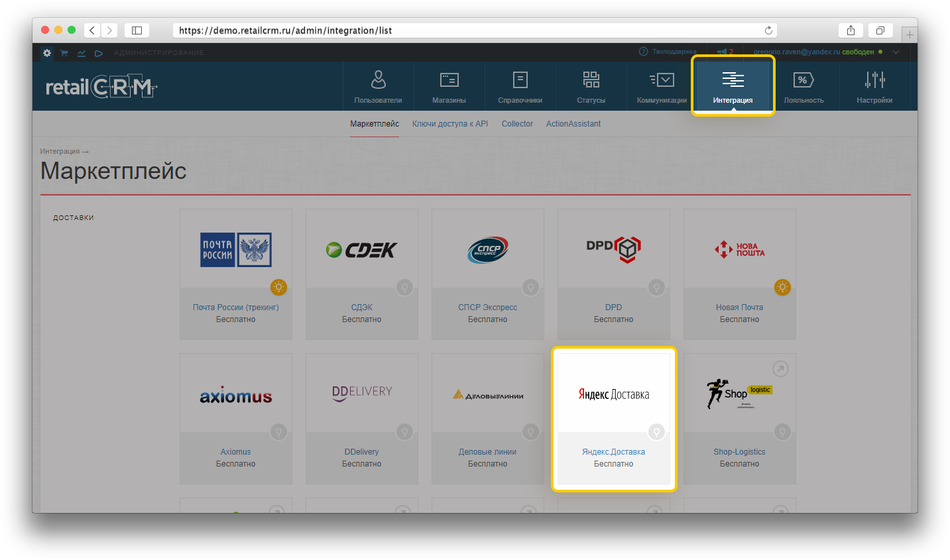Toggle the lightbulb badge on СДЭК card
950x560 pixels.
pyautogui.click(x=404, y=288)
